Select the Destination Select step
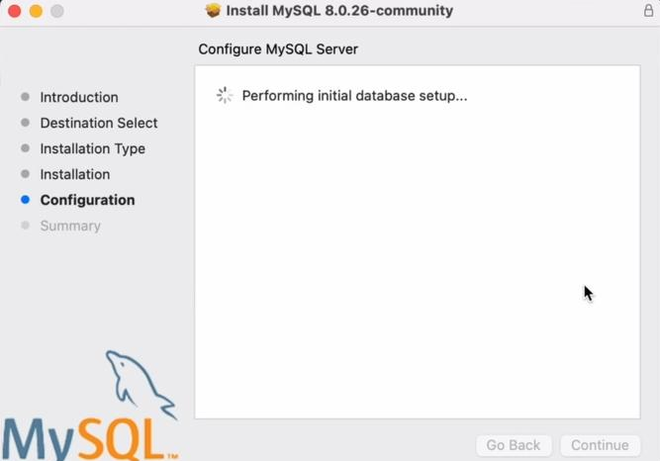 pos(99,123)
